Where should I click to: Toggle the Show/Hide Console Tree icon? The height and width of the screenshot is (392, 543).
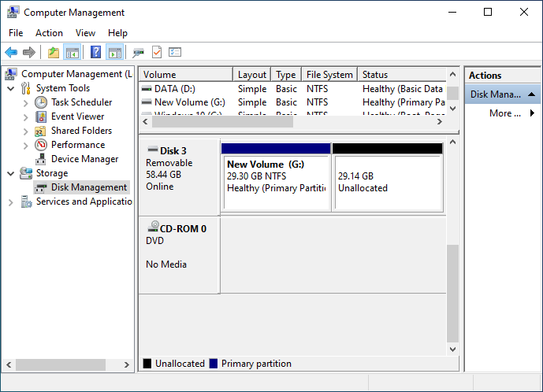pyautogui.click(x=72, y=52)
